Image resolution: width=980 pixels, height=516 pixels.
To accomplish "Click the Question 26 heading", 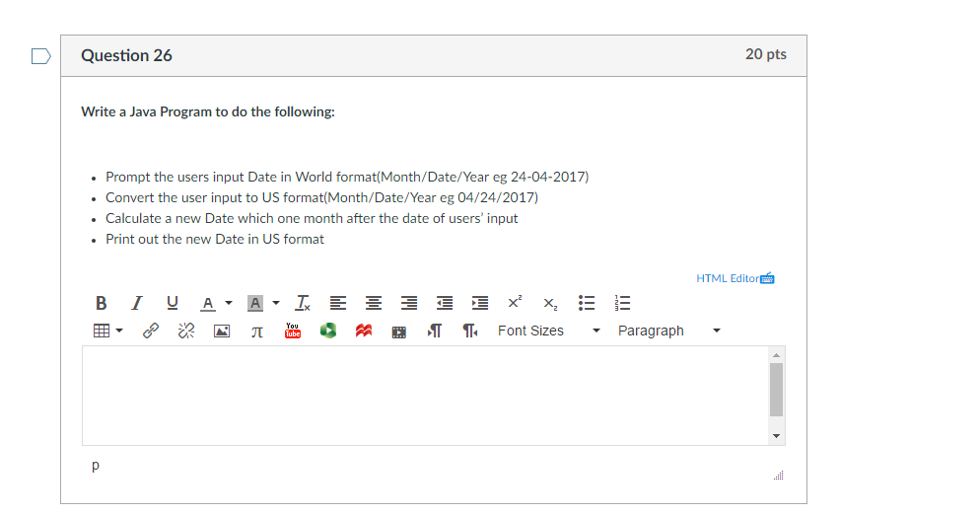I will pyautogui.click(x=127, y=55).
